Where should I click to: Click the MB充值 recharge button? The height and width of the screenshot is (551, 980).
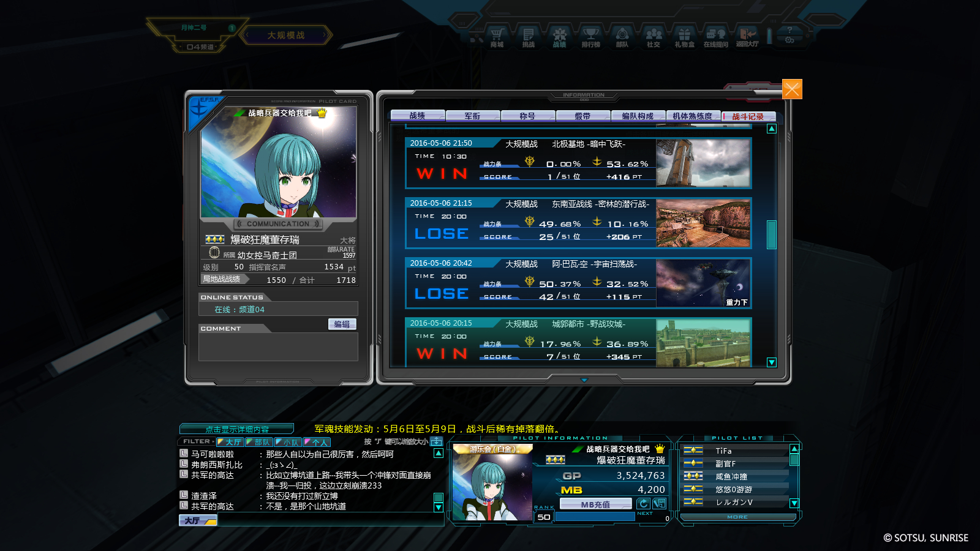point(595,504)
